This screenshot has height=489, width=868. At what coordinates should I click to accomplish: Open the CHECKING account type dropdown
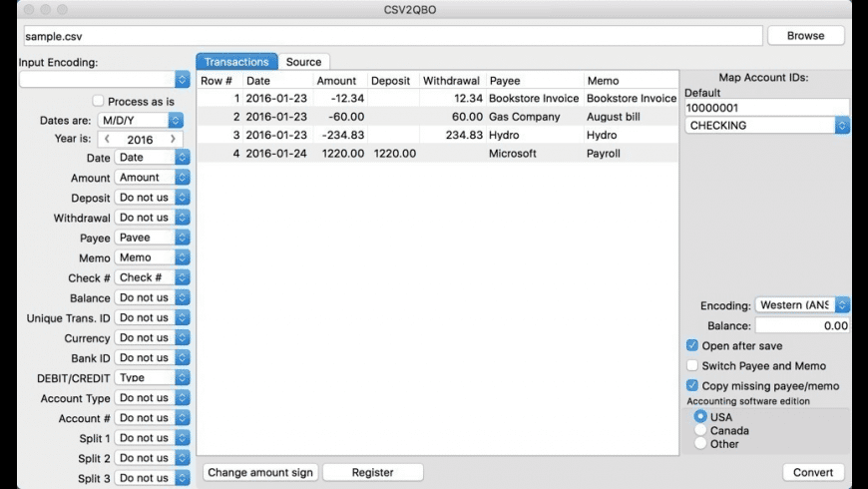tap(767, 126)
